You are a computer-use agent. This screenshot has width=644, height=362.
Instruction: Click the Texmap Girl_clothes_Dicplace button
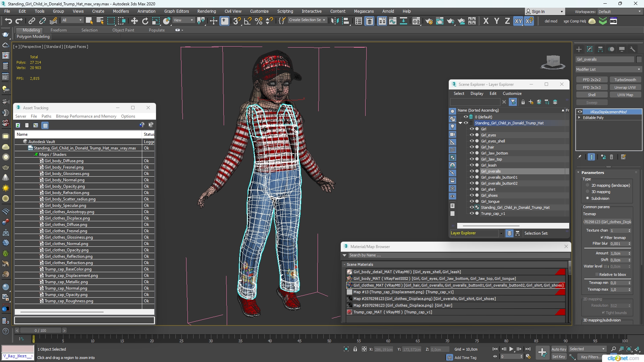[607, 222]
